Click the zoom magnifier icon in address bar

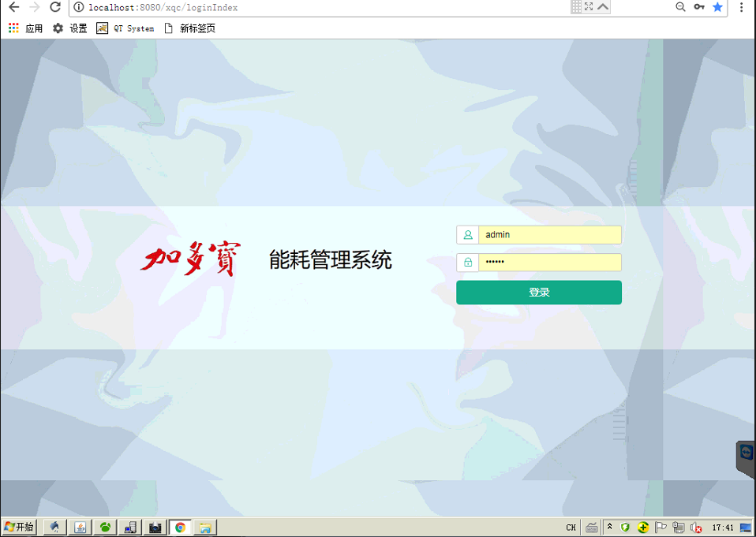(680, 7)
